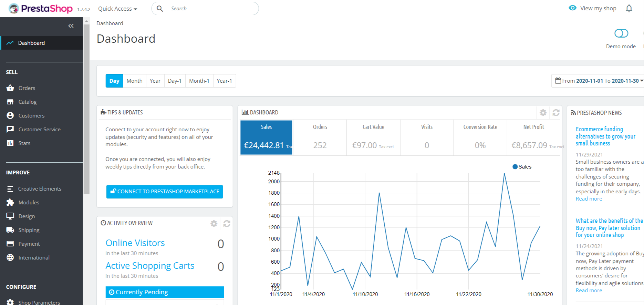The image size is (644, 305).
Task: Click the calendar icon in date range
Action: click(558, 81)
